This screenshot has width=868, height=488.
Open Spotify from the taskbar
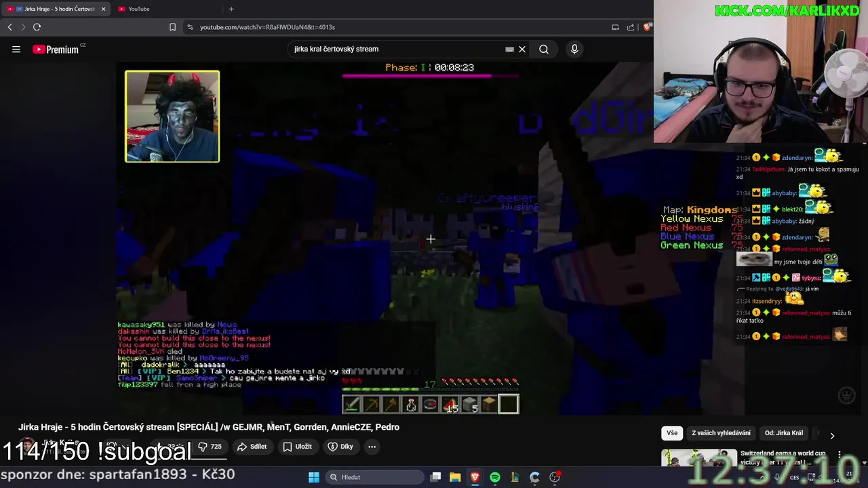click(495, 477)
